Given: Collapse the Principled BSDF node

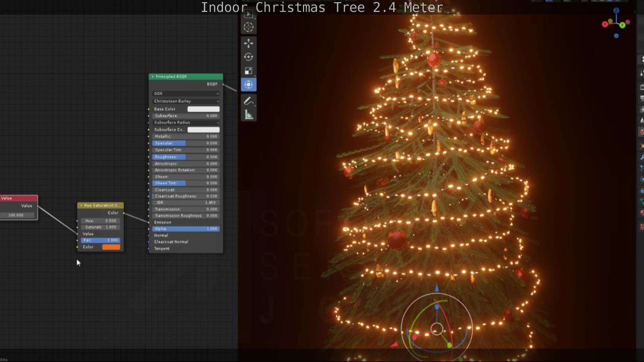Looking at the screenshot, I should point(152,77).
